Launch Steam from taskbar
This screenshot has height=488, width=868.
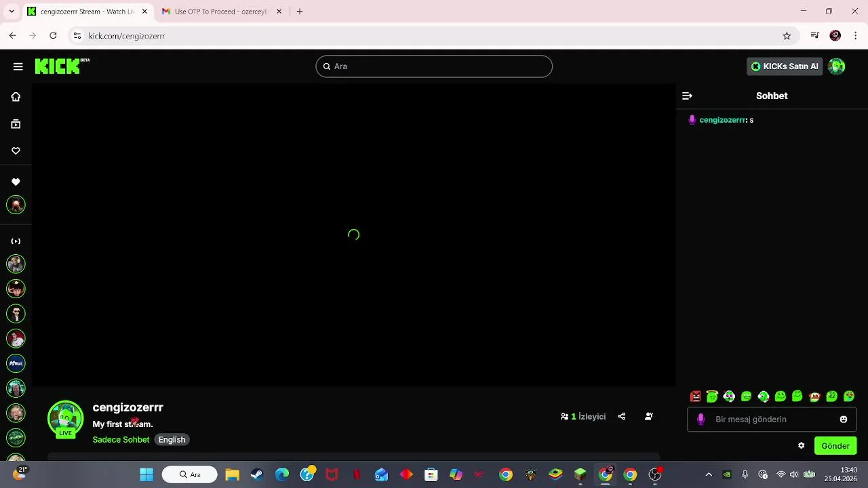click(257, 474)
